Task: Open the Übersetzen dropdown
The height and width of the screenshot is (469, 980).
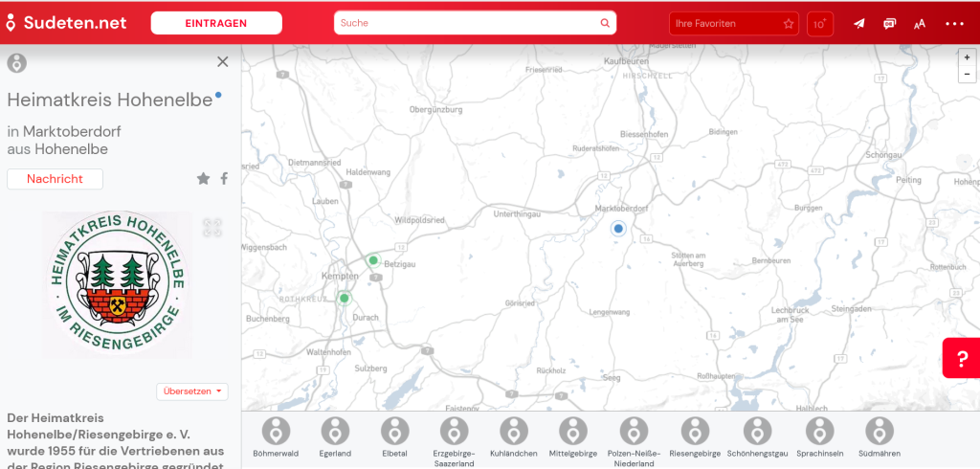Action: click(x=192, y=391)
